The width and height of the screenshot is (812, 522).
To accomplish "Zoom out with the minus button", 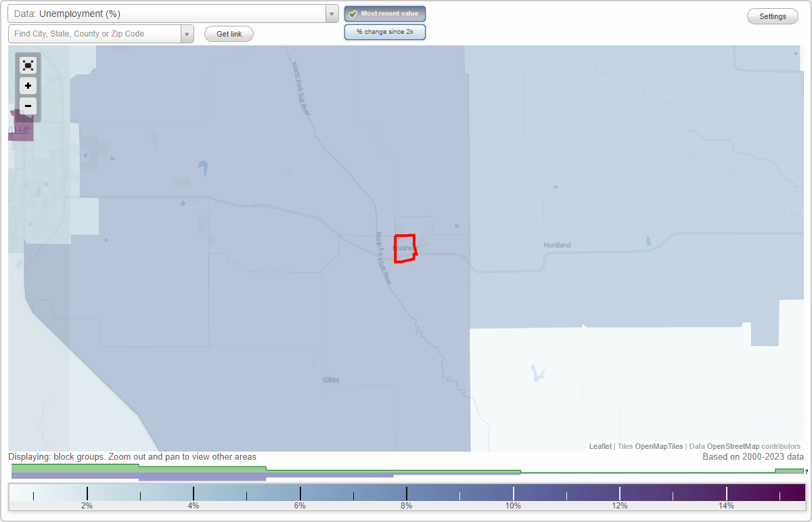I will pyautogui.click(x=28, y=106).
